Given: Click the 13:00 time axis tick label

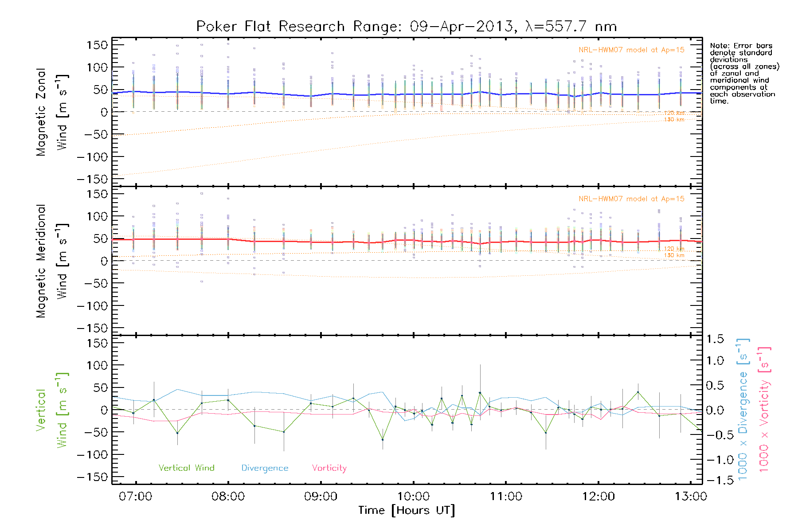Looking at the screenshot, I should pos(690,497).
